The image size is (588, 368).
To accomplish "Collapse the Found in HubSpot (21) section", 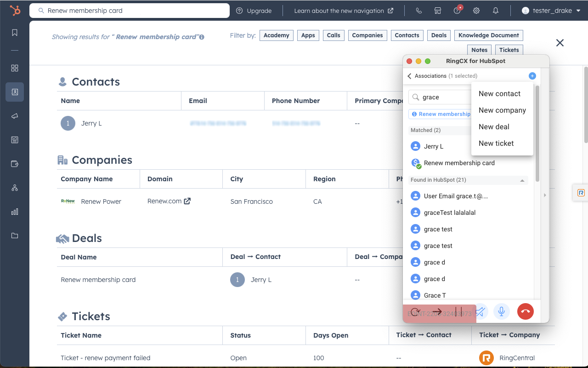I will pyautogui.click(x=522, y=180).
